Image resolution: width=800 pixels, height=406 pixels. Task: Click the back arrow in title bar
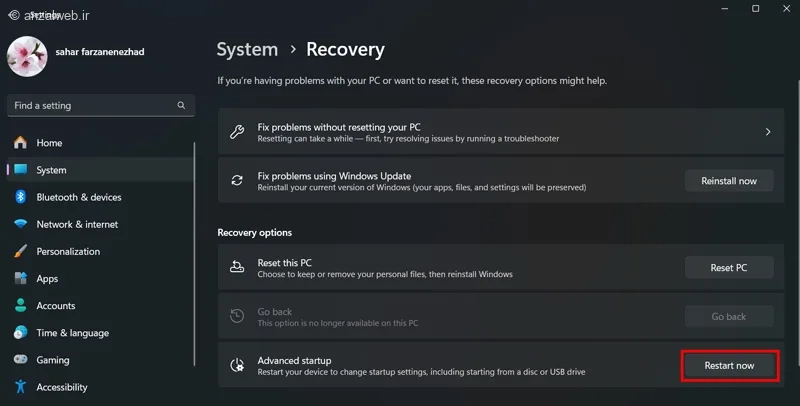(13, 14)
